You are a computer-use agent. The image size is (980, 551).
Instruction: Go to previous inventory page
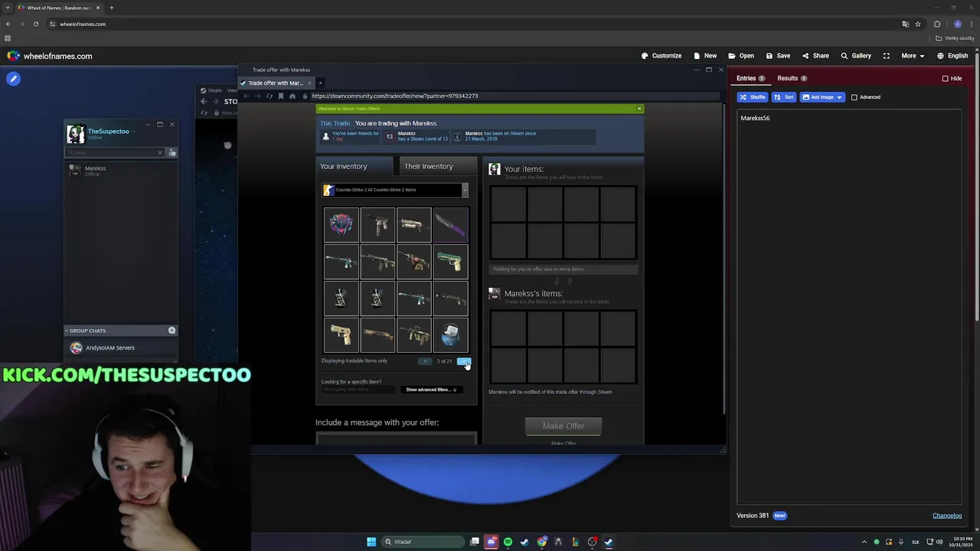tap(425, 361)
